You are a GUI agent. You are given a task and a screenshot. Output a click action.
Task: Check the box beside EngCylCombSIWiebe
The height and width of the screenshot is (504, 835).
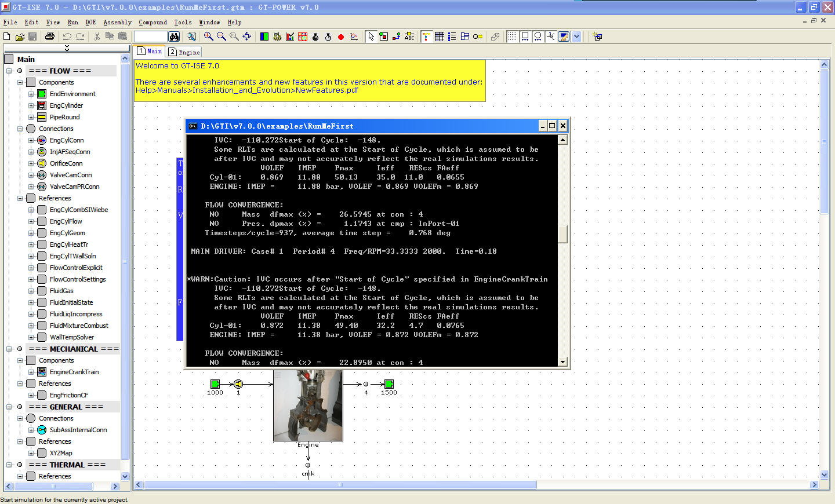(x=42, y=210)
